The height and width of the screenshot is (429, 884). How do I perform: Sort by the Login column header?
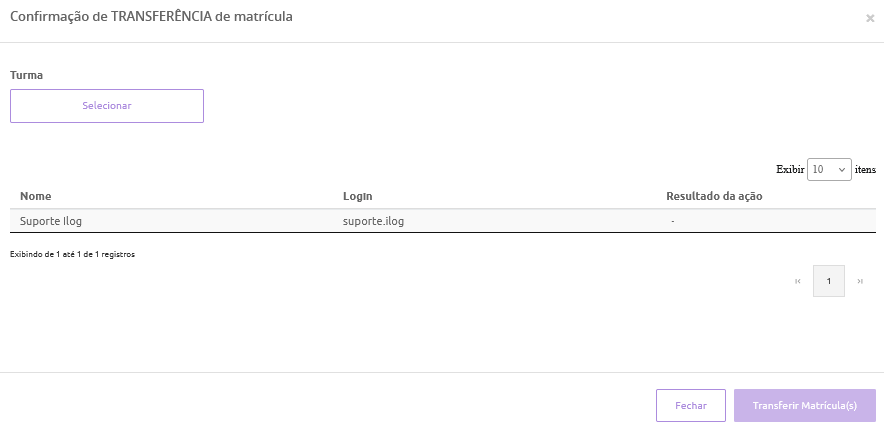[x=358, y=196]
